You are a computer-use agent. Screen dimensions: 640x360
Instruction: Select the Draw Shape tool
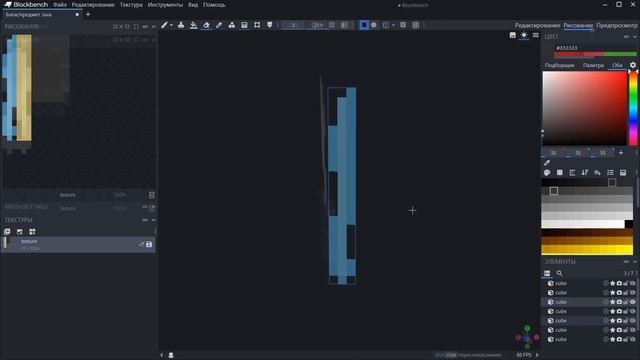point(231,25)
